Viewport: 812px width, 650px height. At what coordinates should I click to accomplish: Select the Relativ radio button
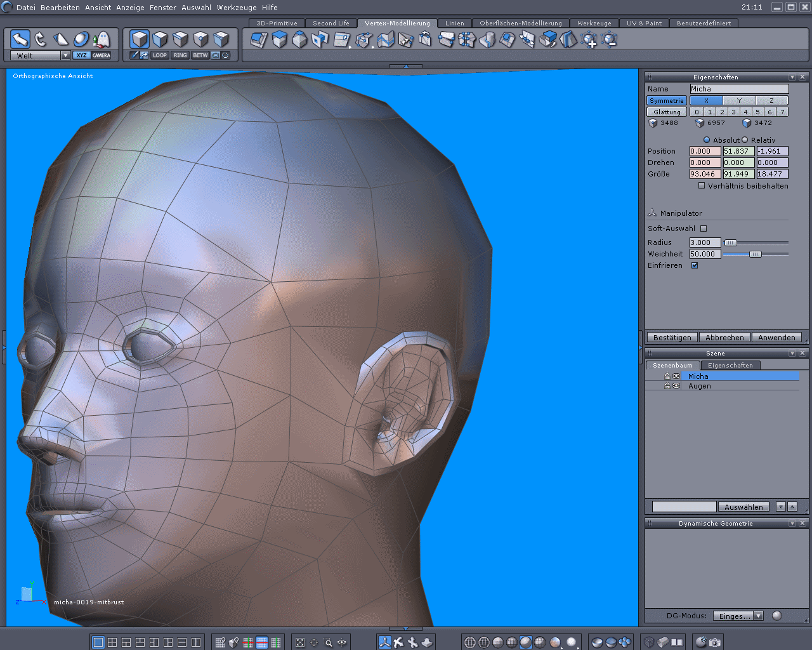745,140
